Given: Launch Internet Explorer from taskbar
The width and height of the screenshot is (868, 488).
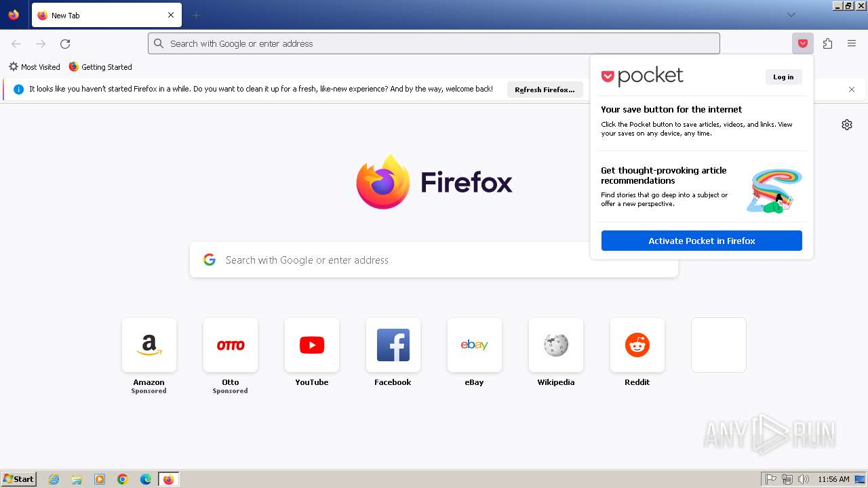Looking at the screenshot, I should [54, 479].
